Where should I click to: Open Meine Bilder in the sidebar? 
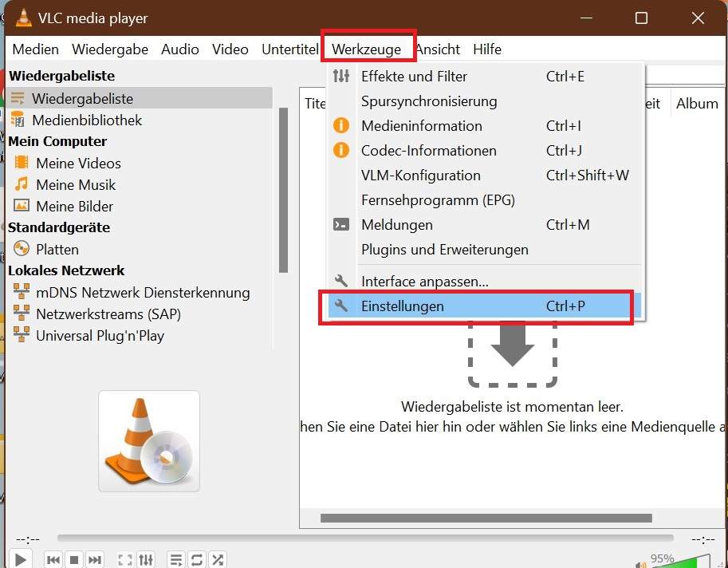[x=75, y=206]
